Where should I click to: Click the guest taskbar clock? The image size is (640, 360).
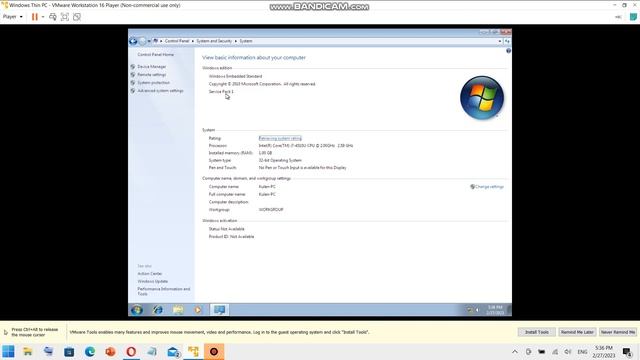point(495,310)
